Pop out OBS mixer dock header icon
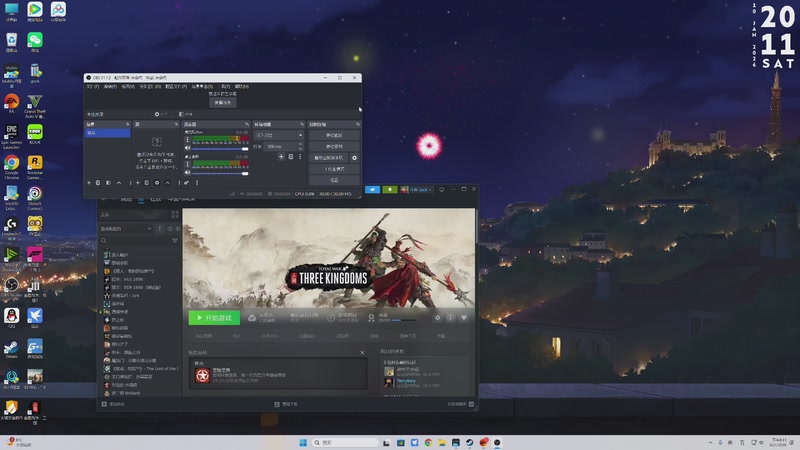The width and height of the screenshot is (800, 450). [247, 124]
